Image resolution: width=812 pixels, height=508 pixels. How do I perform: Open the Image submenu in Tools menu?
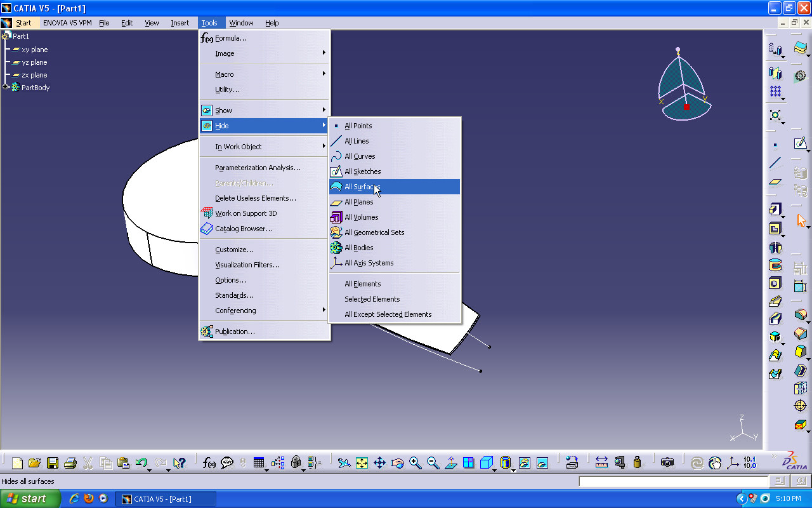point(265,53)
